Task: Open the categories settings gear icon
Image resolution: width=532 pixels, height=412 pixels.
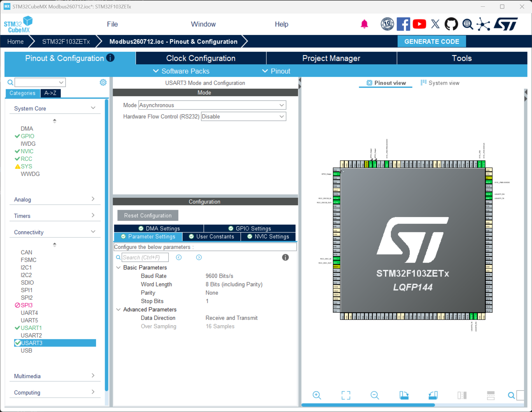Action: pyautogui.click(x=103, y=83)
